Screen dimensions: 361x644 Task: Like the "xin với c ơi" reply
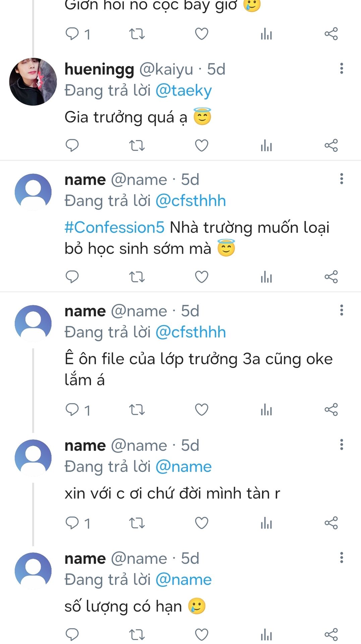click(201, 523)
